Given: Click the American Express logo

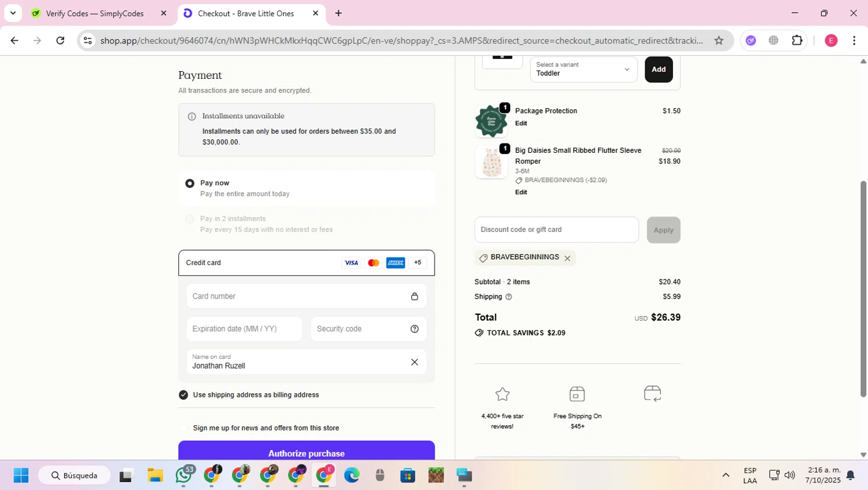Looking at the screenshot, I should 396,263.
